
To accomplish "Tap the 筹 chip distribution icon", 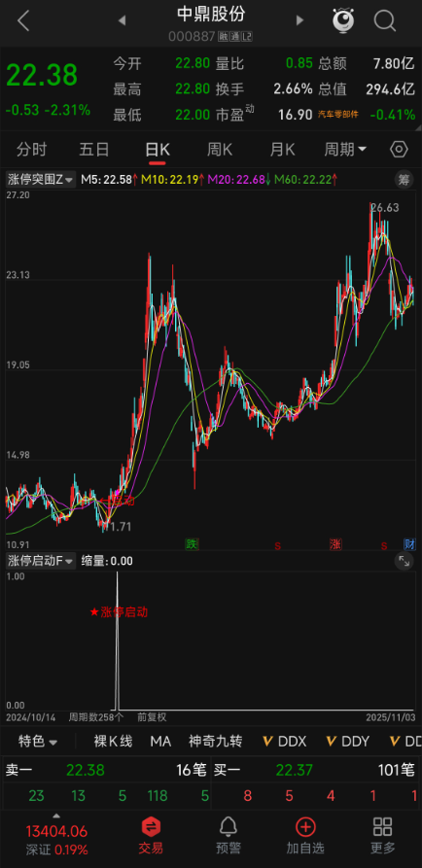I will click(404, 180).
